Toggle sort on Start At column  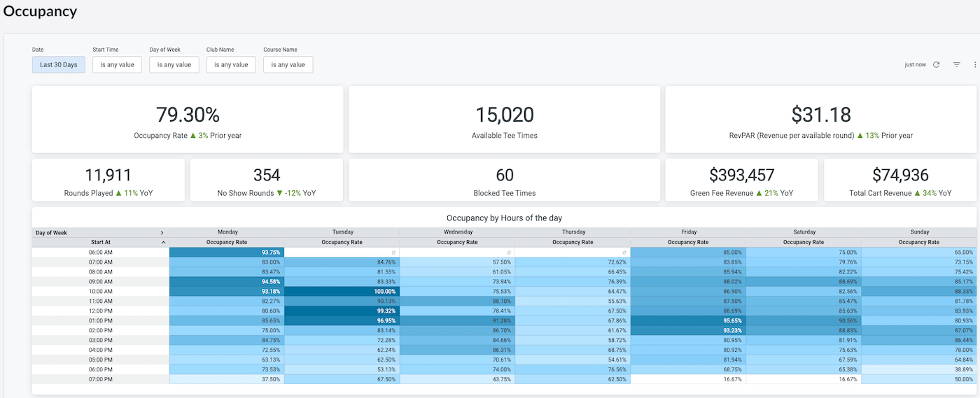pos(163,242)
